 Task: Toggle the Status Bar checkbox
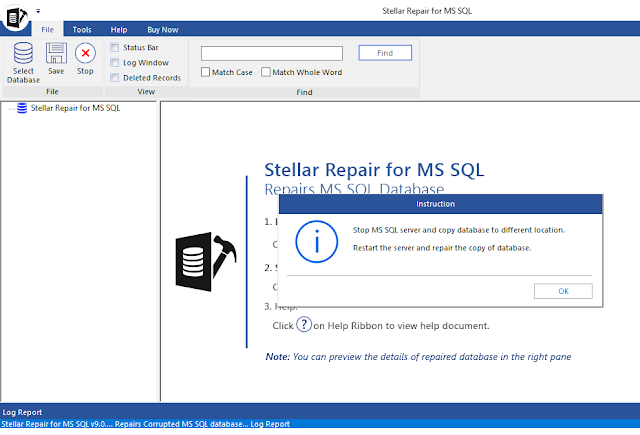(115, 47)
